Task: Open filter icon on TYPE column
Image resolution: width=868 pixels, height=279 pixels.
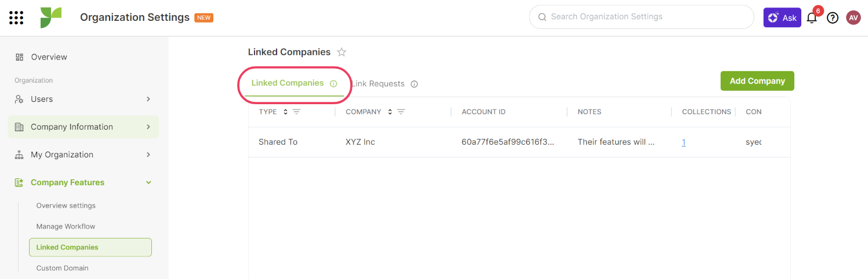Action: pos(296,112)
